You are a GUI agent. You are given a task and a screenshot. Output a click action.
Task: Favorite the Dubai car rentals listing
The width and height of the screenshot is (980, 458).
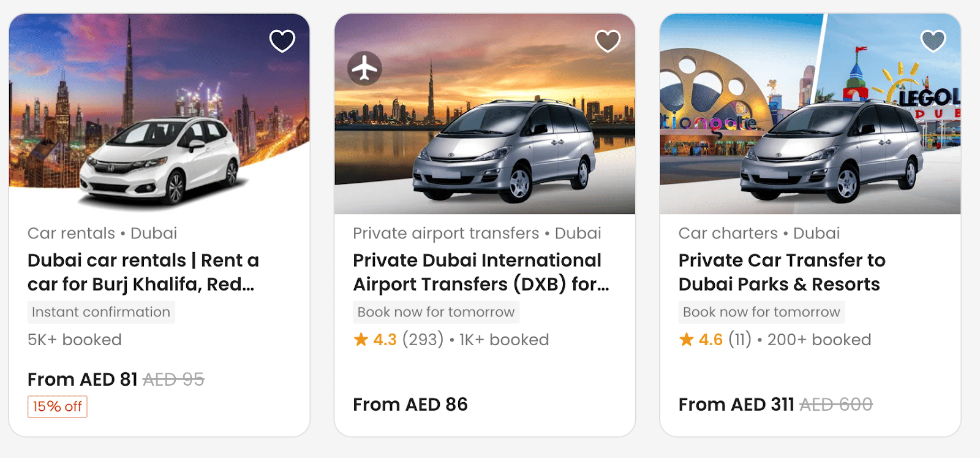click(x=282, y=41)
